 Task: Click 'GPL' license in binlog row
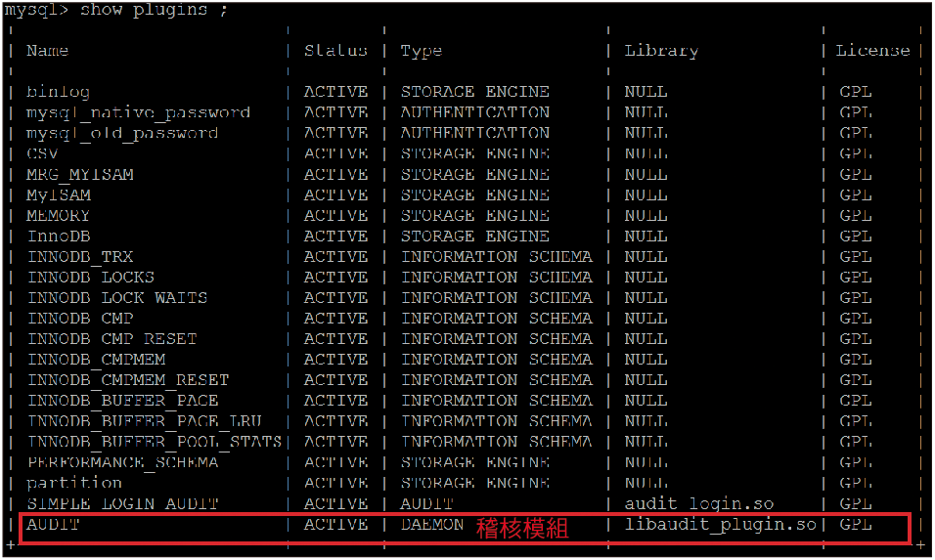[x=856, y=92]
